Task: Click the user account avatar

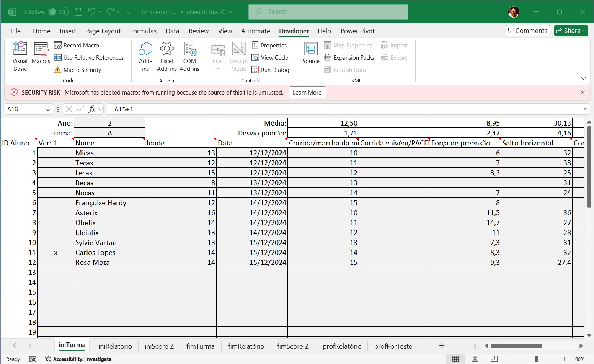Action: 514,12
